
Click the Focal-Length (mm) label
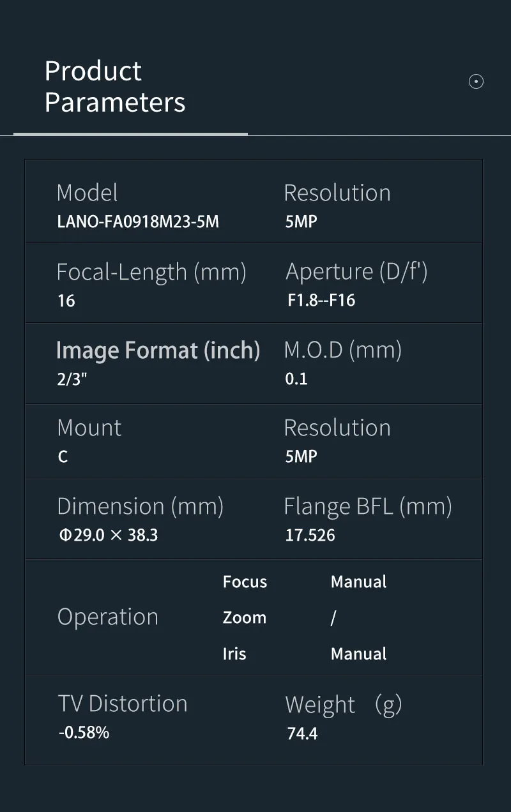pyautogui.click(x=151, y=272)
